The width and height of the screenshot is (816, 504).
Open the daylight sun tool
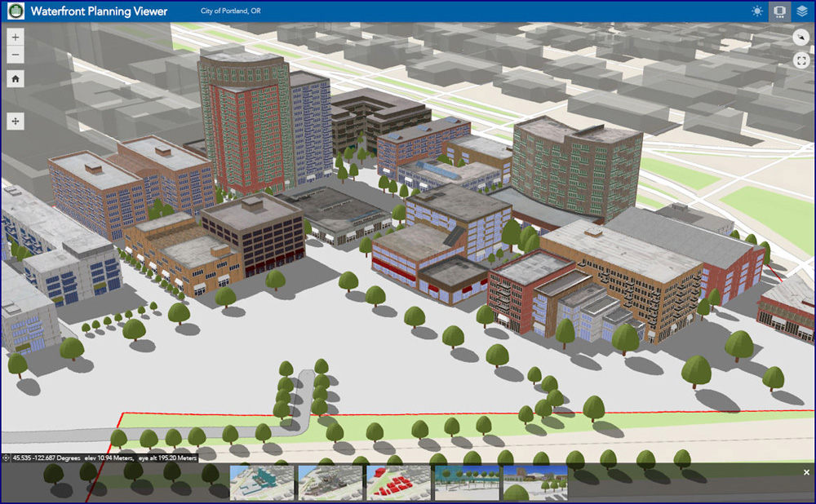click(757, 11)
